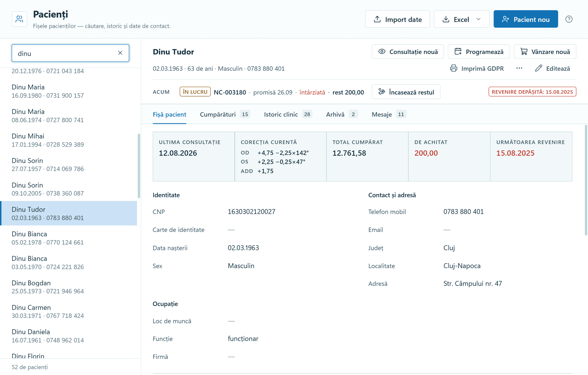Open Vânzare nouă cart button
This screenshot has height=375, width=588.
545,52
